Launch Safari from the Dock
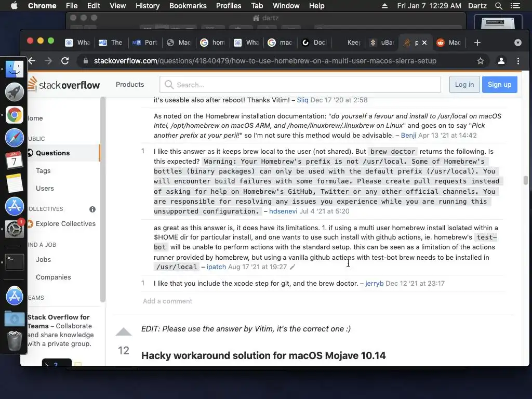Image resolution: width=532 pixels, height=399 pixels. tap(14, 138)
